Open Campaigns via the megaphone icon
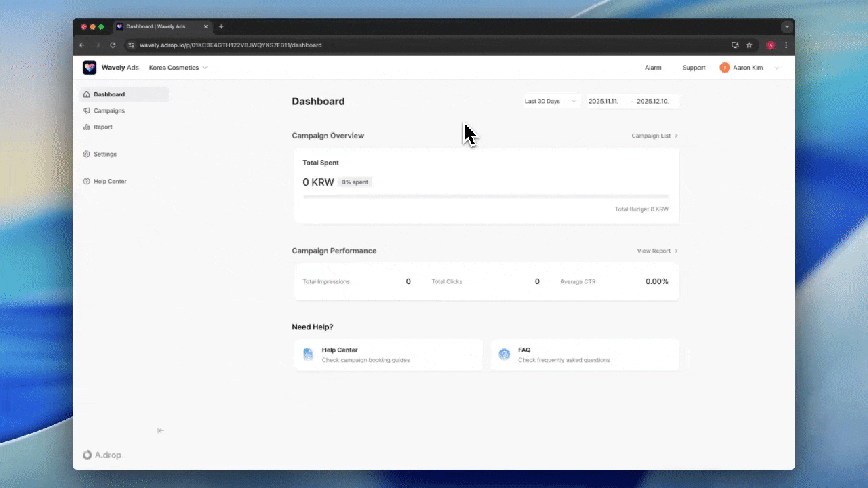 tap(87, 110)
